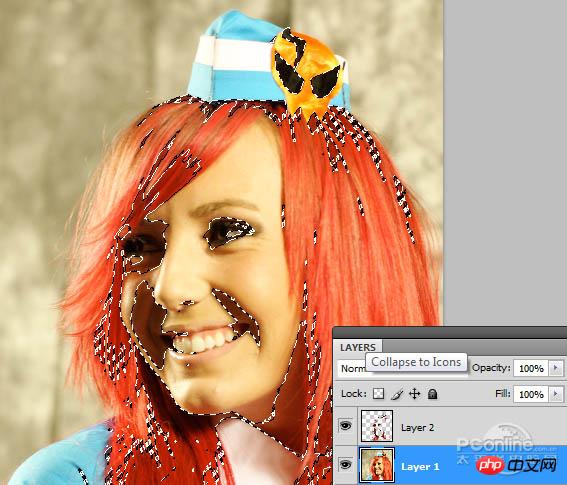Click the Opacity label in Layers panel
567x485 pixels.
point(491,368)
